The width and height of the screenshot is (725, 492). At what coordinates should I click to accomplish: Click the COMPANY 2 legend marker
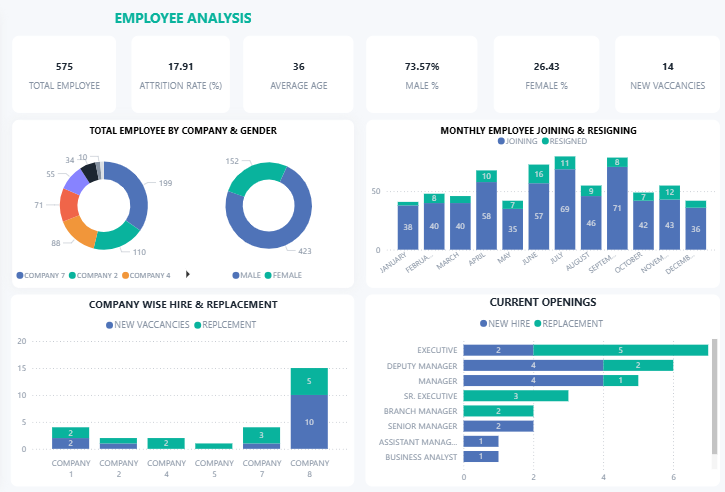pos(72,275)
